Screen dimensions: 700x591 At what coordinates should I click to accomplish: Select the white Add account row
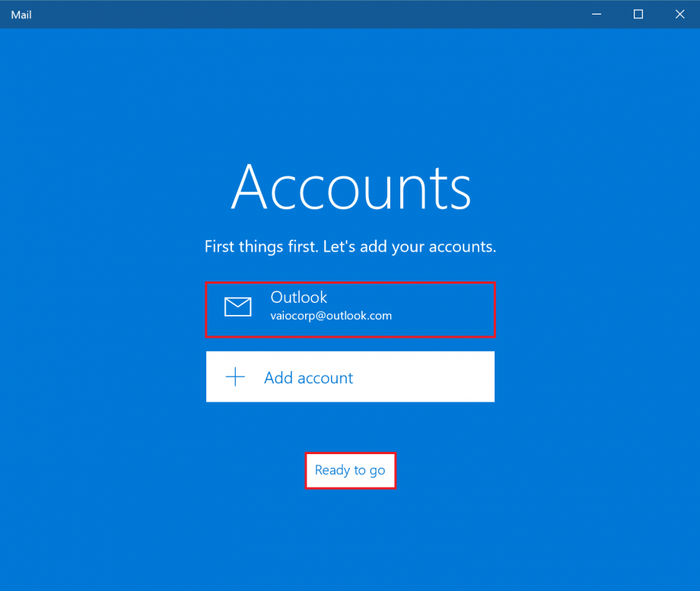click(350, 377)
